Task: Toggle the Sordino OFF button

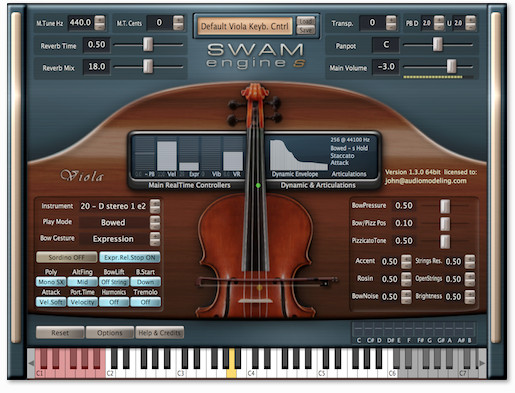Action: (x=67, y=257)
